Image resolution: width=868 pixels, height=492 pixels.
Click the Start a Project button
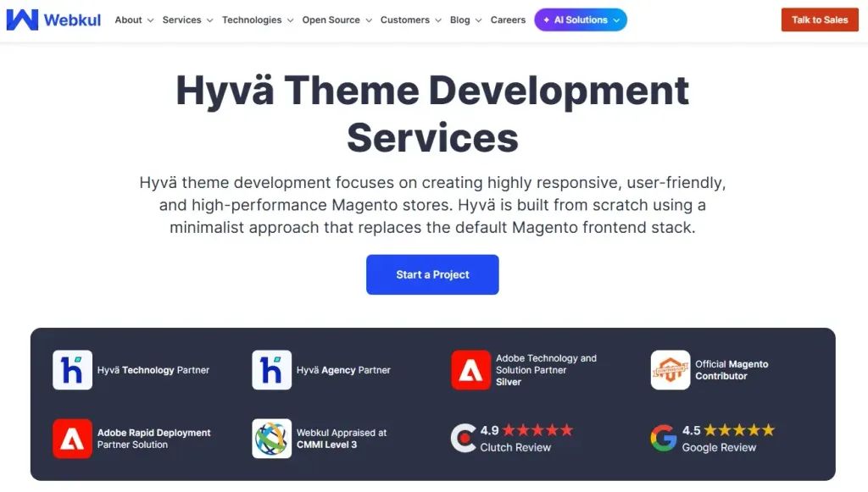tap(432, 274)
